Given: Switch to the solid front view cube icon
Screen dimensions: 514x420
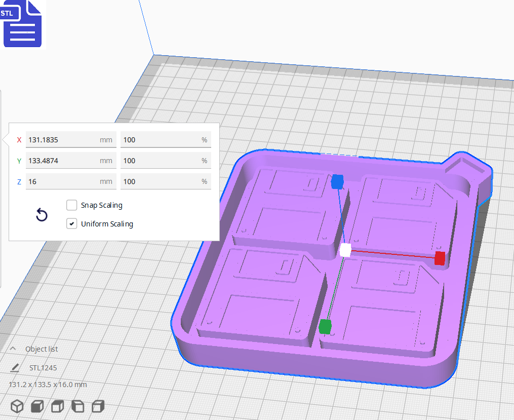Looking at the screenshot, I should pyautogui.click(x=36, y=406).
